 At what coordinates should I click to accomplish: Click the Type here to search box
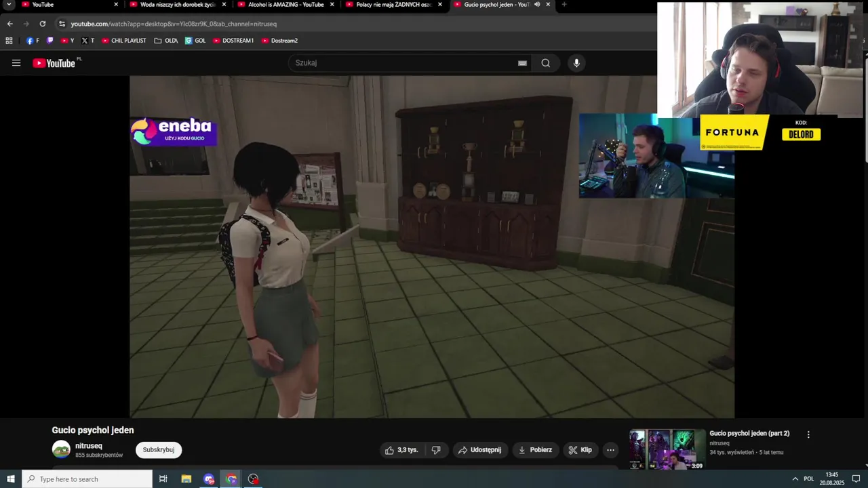click(87, 479)
